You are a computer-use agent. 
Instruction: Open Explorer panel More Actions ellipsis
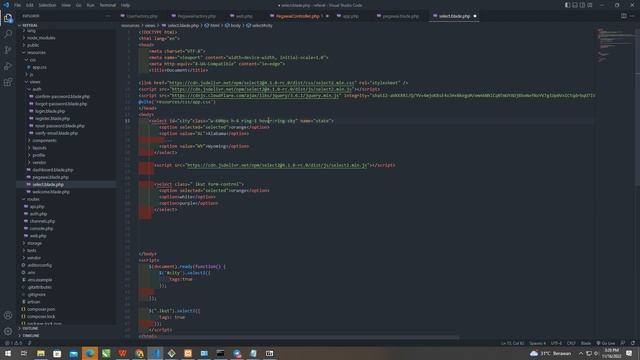[x=108, y=16]
